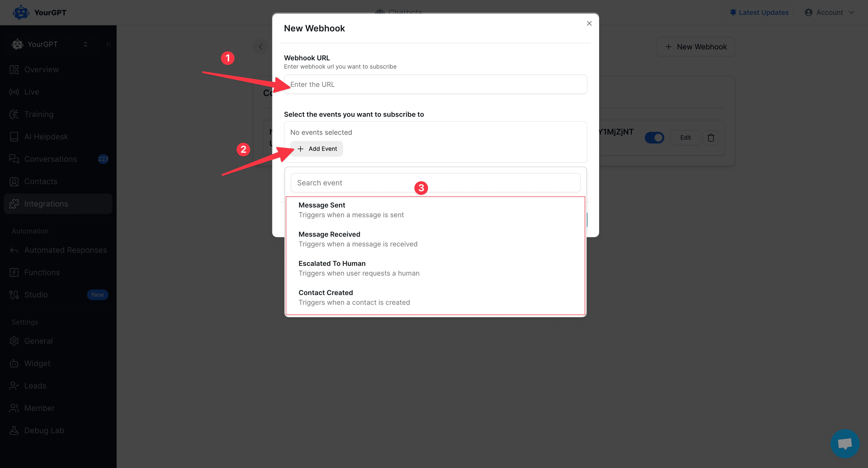Click the AI Helpdesk icon
This screenshot has height=468, width=868.
pyautogui.click(x=14, y=136)
